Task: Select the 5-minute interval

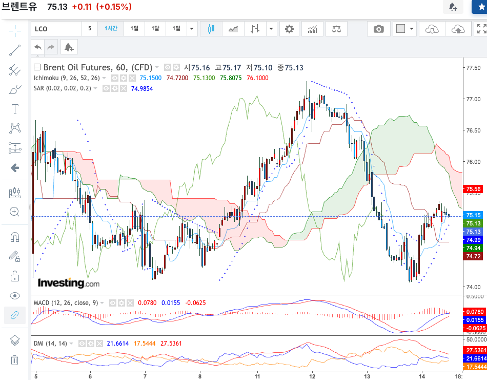Action: (x=90, y=29)
